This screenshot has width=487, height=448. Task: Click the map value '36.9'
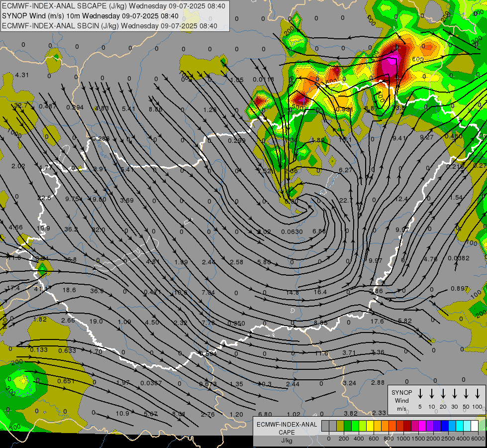[x=97, y=291]
